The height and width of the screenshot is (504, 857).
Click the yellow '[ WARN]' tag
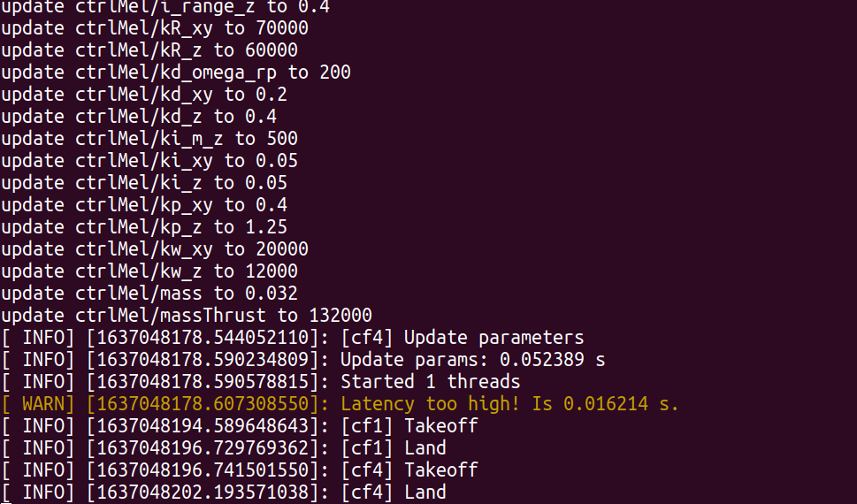(x=38, y=404)
